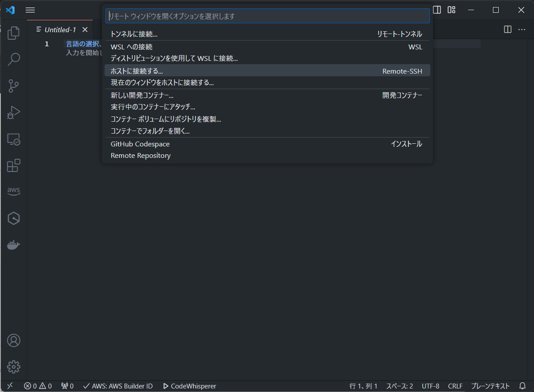This screenshot has height=392, width=534.
Task: Open the Manage gear menu
Action: [x=14, y=366]
